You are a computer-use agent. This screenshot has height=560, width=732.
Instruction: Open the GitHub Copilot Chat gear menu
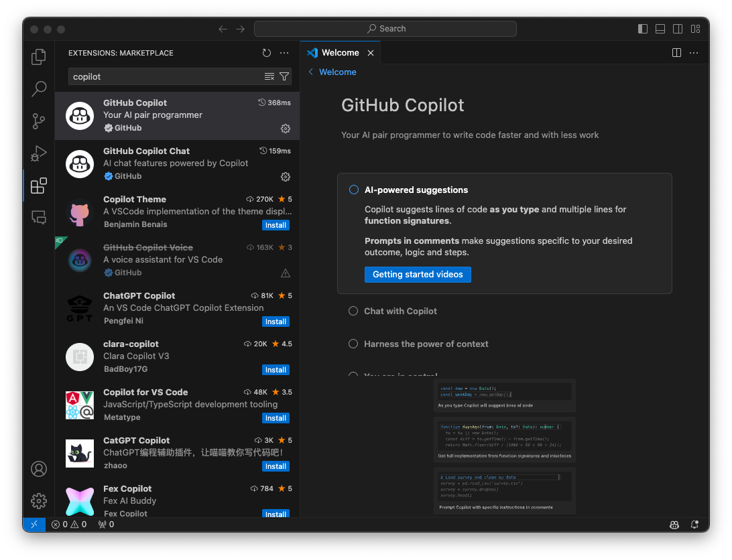(x=285, y=177)
